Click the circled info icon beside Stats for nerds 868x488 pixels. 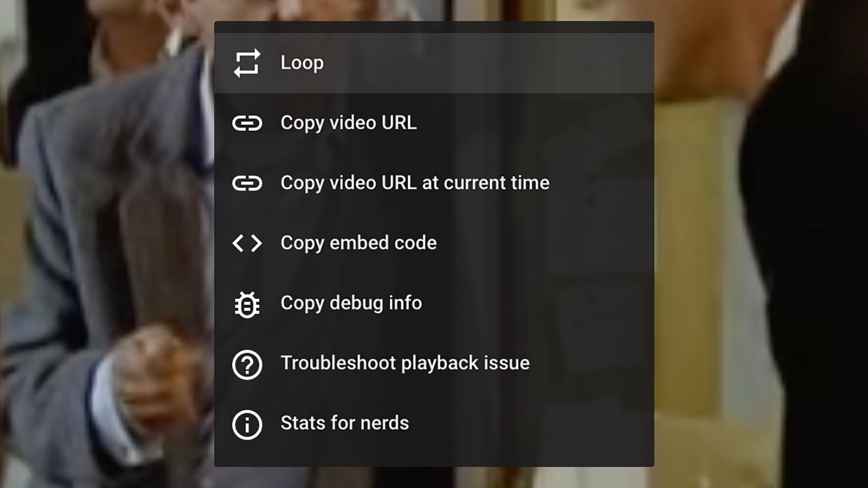[x=247, y=423]
